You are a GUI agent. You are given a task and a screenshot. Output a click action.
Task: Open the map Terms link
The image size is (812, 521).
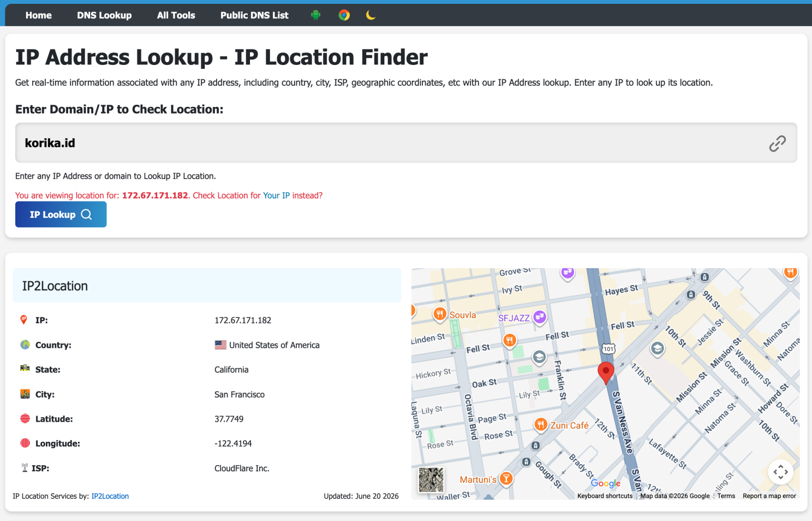[726, 496]
